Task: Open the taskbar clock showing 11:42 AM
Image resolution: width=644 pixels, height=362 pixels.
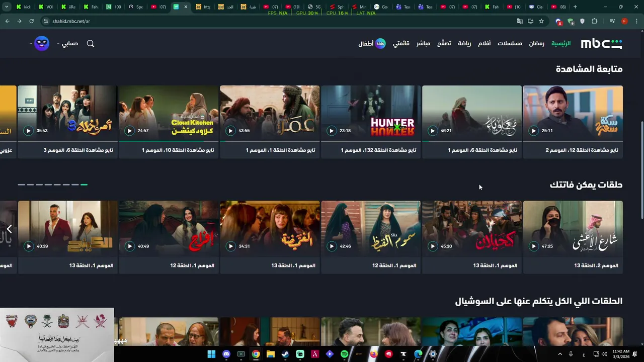Action: pyautogui.click(x=621, y=354)
